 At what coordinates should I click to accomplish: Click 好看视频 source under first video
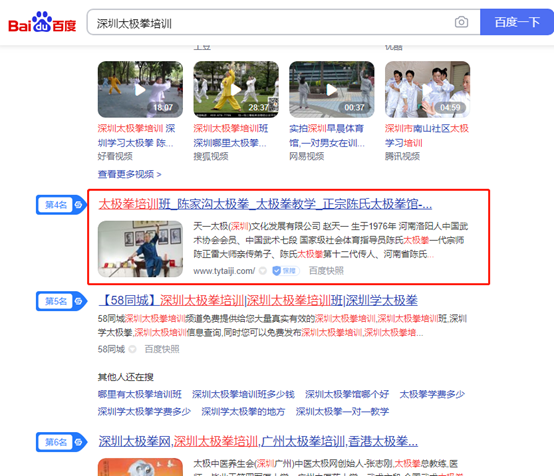(x=115, y=156)
